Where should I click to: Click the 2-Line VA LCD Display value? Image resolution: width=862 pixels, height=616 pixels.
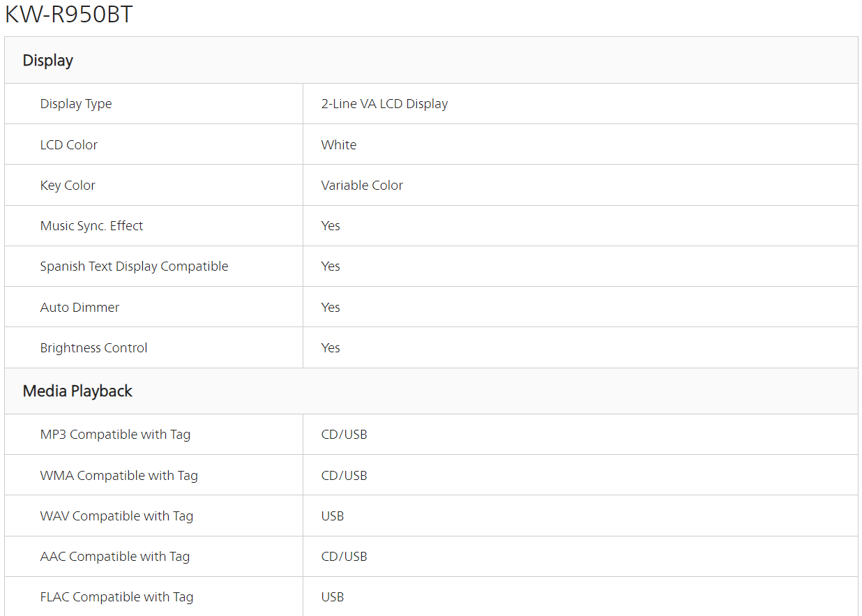384,104
